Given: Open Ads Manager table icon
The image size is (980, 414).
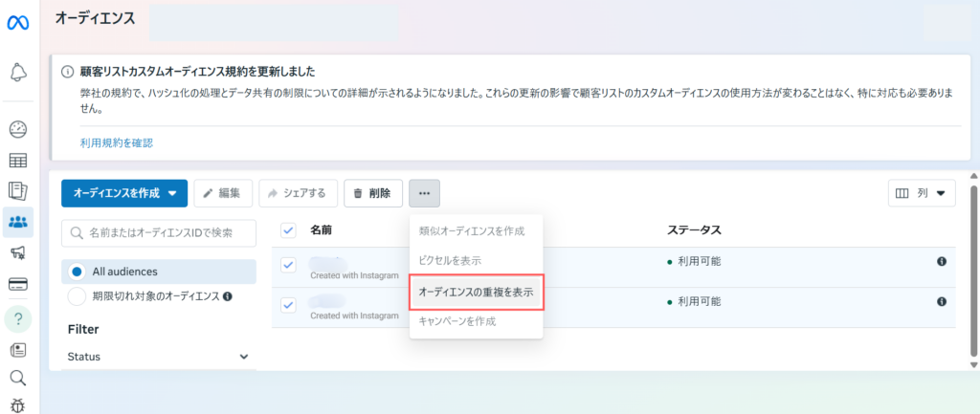Looking at the screenshot, I should click(x=17, y=161).
